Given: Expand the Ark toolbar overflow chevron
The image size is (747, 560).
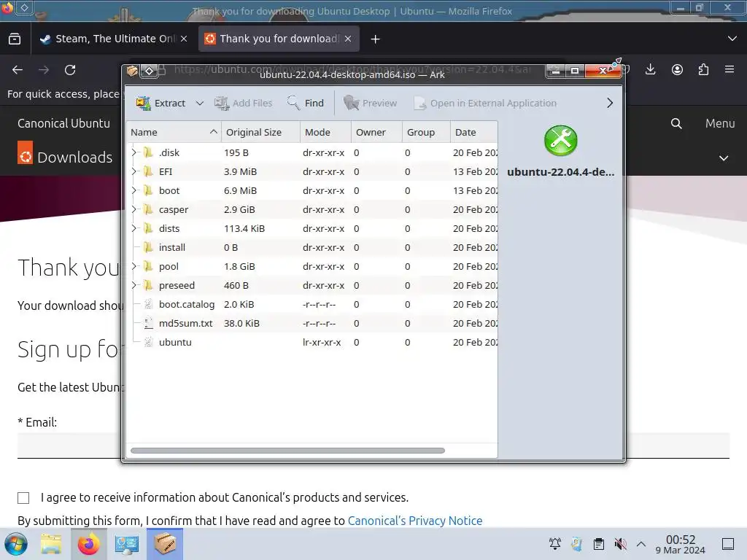Looking at the screenshot, I should 610,103.
